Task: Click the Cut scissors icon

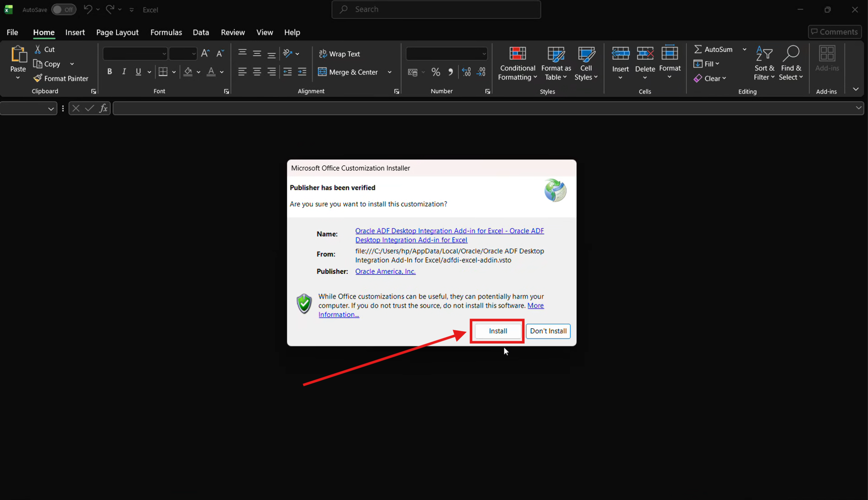Action: 38,49
